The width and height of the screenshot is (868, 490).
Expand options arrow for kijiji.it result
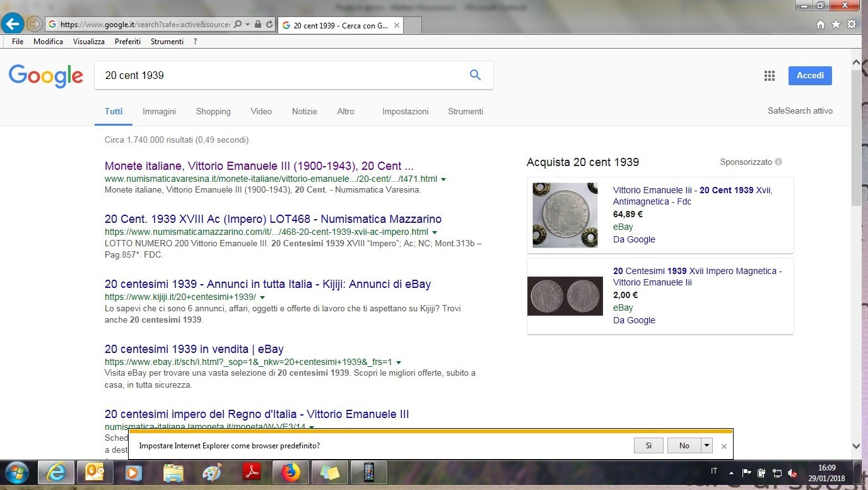click(262, 297)
